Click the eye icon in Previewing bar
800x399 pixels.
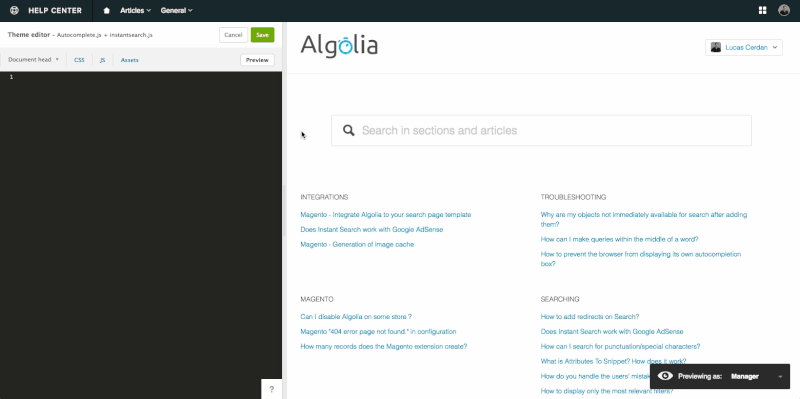pyautogui.click(x=665, y=376)
